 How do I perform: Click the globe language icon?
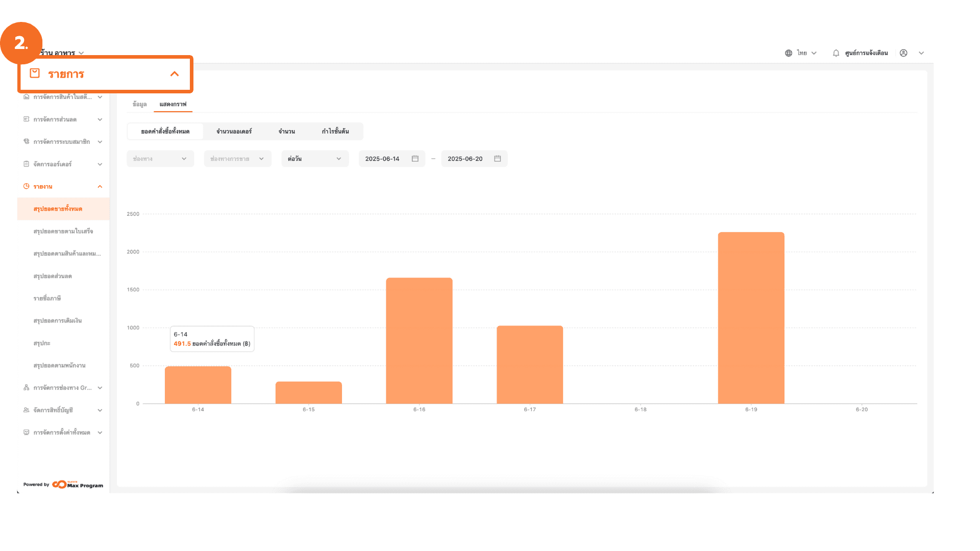coord(789,53)
